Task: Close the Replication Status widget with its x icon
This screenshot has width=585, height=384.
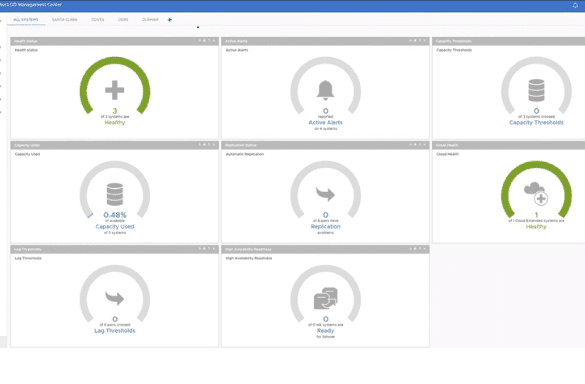Action: (x=425, y=144)
